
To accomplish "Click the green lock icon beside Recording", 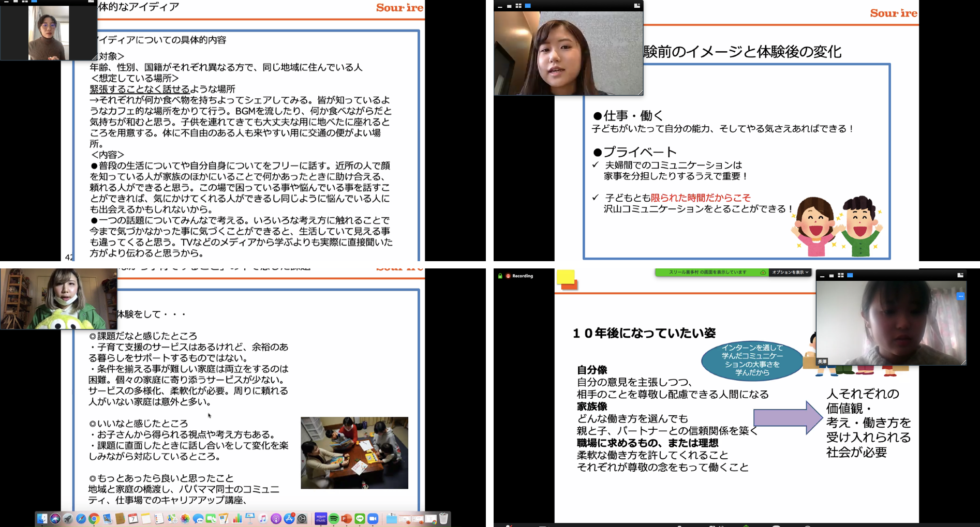I will click(500, 276).
